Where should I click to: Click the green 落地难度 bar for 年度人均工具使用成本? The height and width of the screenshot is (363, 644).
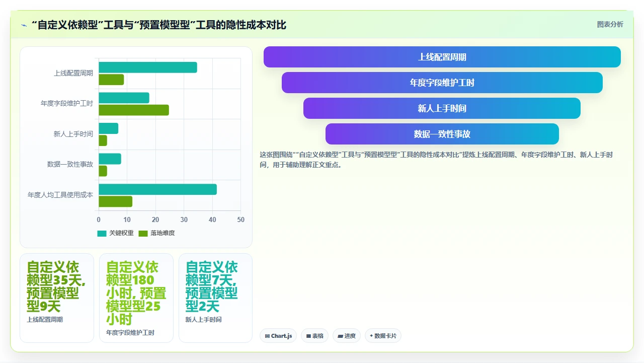click(115, 201)
